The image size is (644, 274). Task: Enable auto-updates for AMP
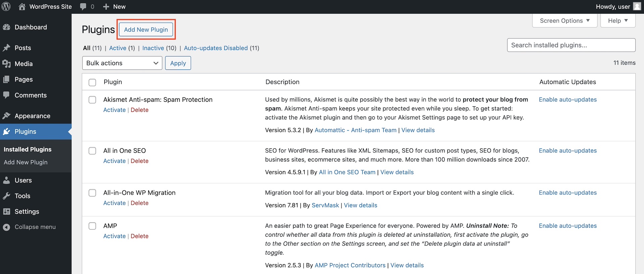click(568, 226)
